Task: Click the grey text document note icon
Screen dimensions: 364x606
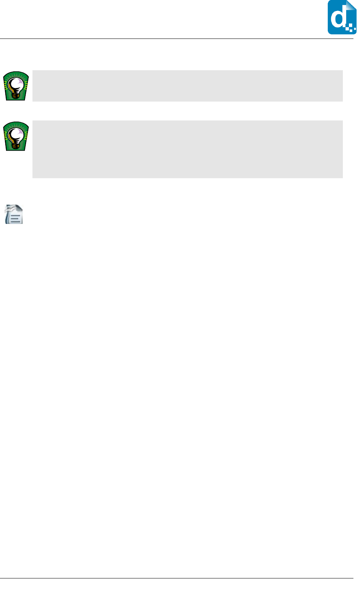Action: pos(14,214)
